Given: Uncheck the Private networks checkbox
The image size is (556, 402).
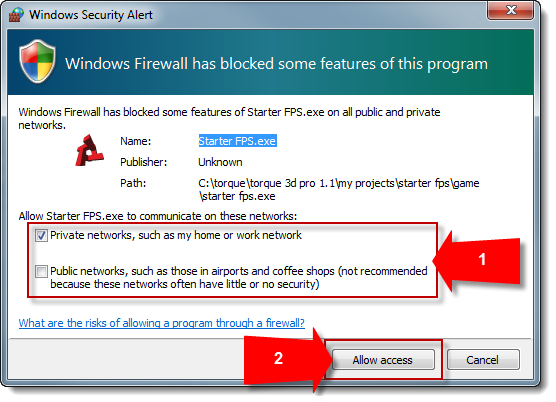Looking at the screenshot, I should tap(41, 235).
